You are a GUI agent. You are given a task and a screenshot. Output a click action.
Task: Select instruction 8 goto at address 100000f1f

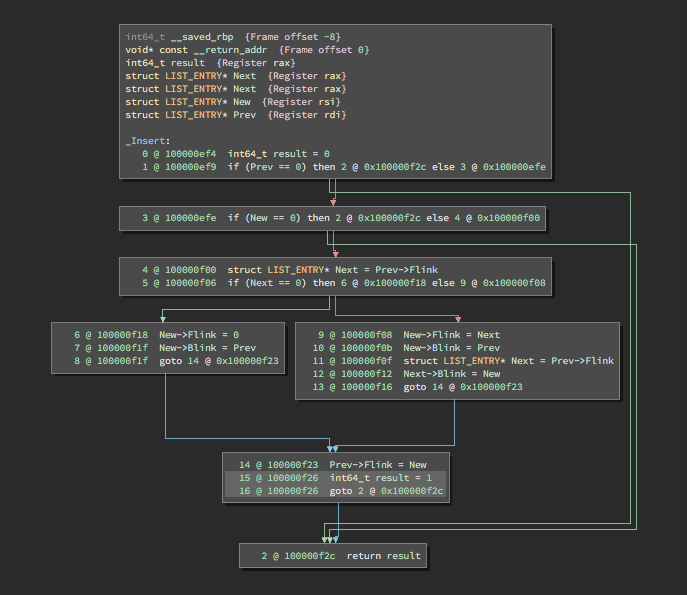(x=218, y=361)
